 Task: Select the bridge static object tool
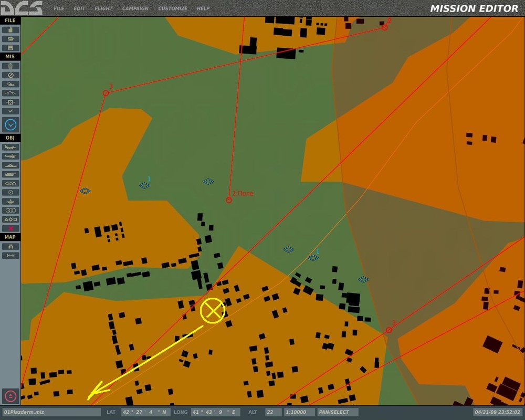coord(10,183)
